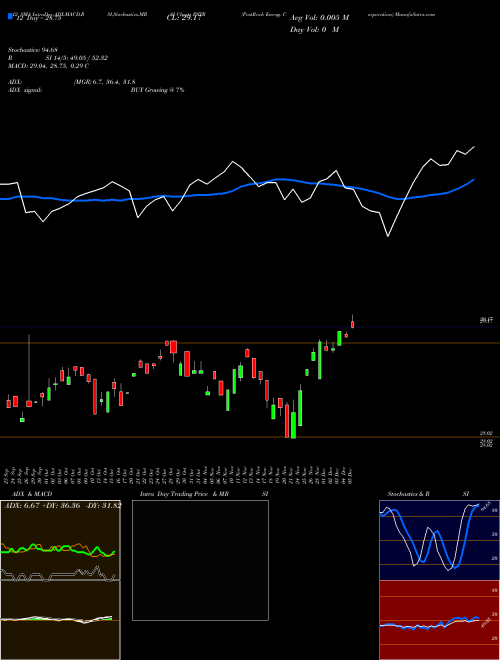Click the latest red candlestick at top right
Image resolution: width=500 pixels, height=660 pixels.
[x=352, y=324]
